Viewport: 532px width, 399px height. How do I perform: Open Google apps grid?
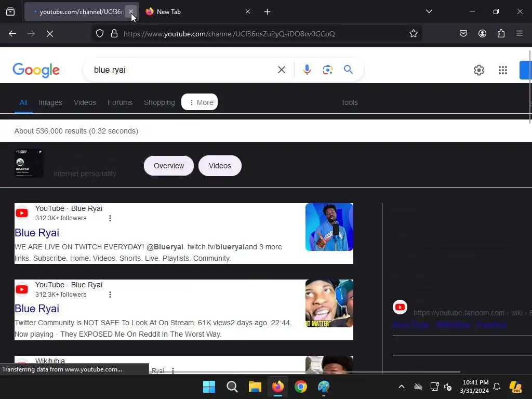(503, 70)
